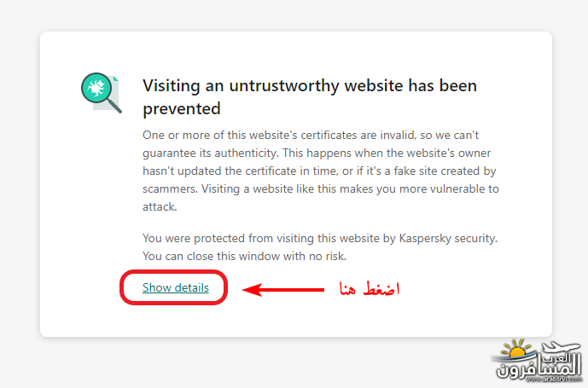
Task: Click the watermark website URL text
Action: [x=554, y=379]
